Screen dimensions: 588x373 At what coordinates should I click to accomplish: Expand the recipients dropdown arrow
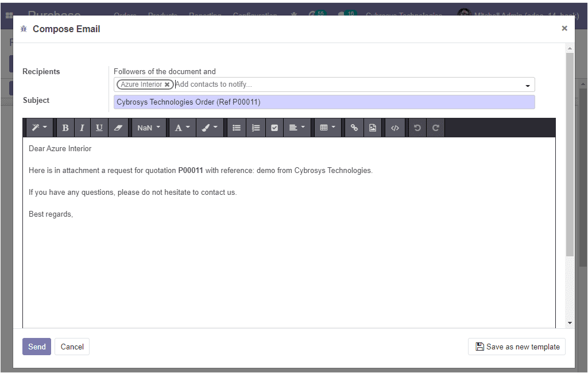pyautogui.click(x=528, y=86)
